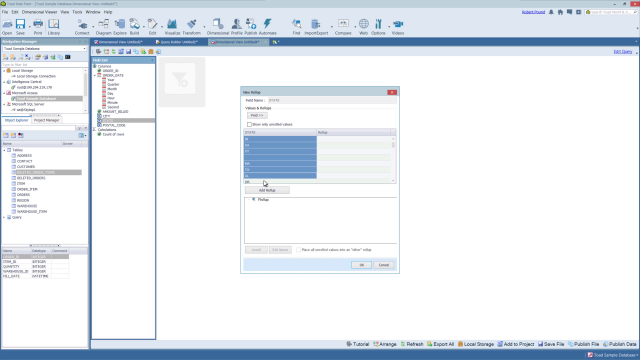Switch to the Project Manager tab
Image resolution: width=640 pixels, height=360 pixels.
click(x=47, y=120)
